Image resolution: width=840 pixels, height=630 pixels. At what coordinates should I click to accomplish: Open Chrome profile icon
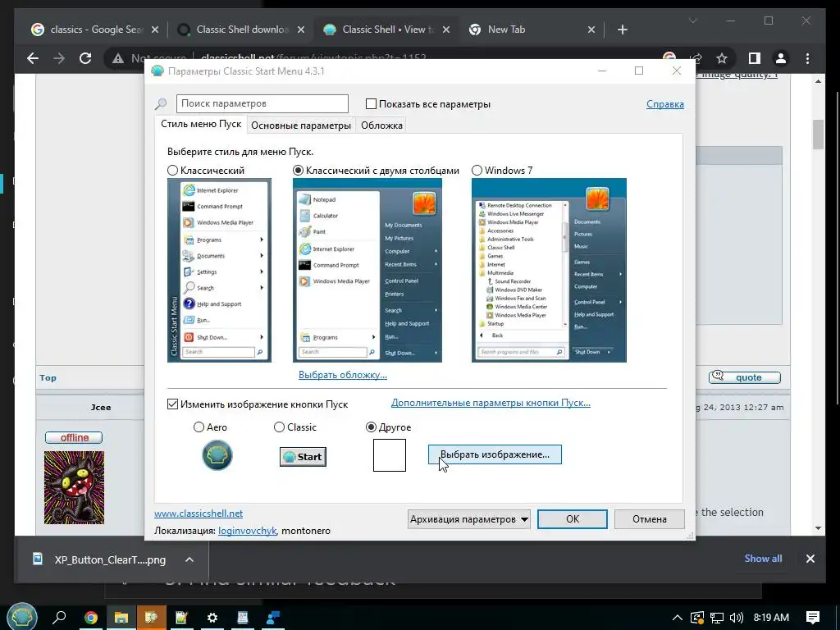tap(781, 58)
